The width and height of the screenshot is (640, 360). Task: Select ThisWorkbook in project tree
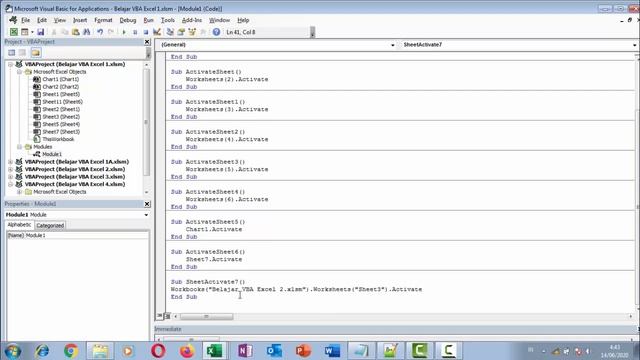58,139
